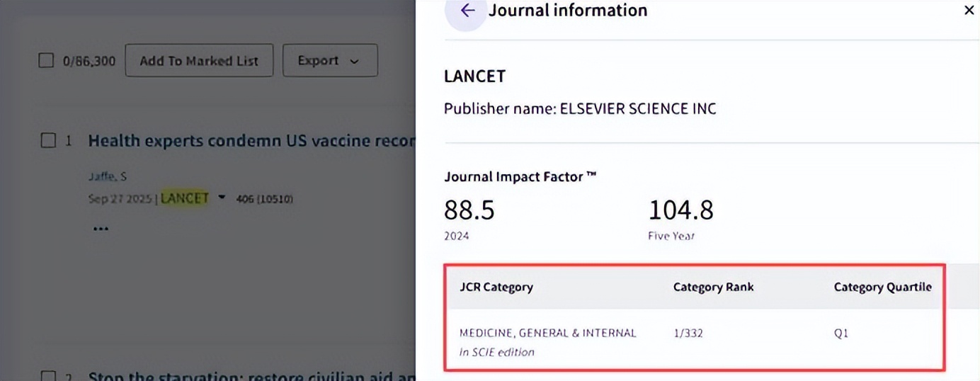Check the box for result 1
Screen dimensions: 980x381
point(48,140)
